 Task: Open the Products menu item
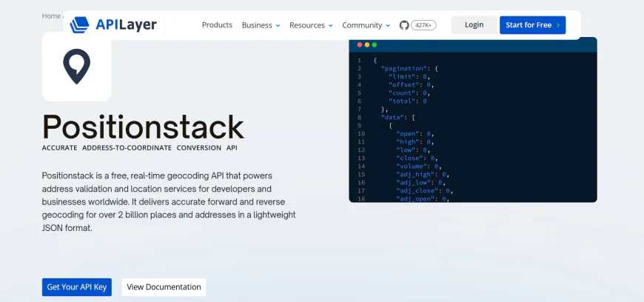(x=217, y=25)
